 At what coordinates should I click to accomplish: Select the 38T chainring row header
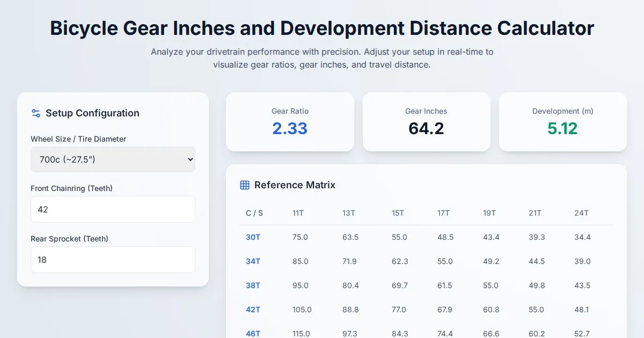[x=253, y=285]
